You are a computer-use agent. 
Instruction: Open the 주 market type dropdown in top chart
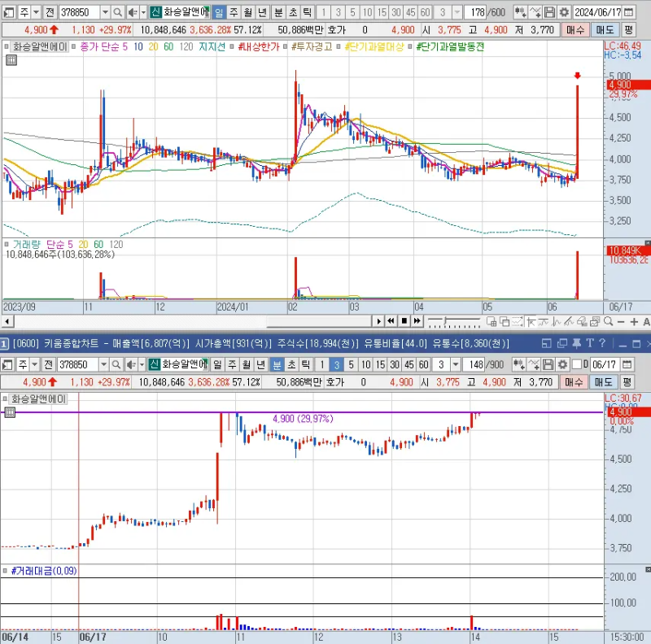pos(36,12)
